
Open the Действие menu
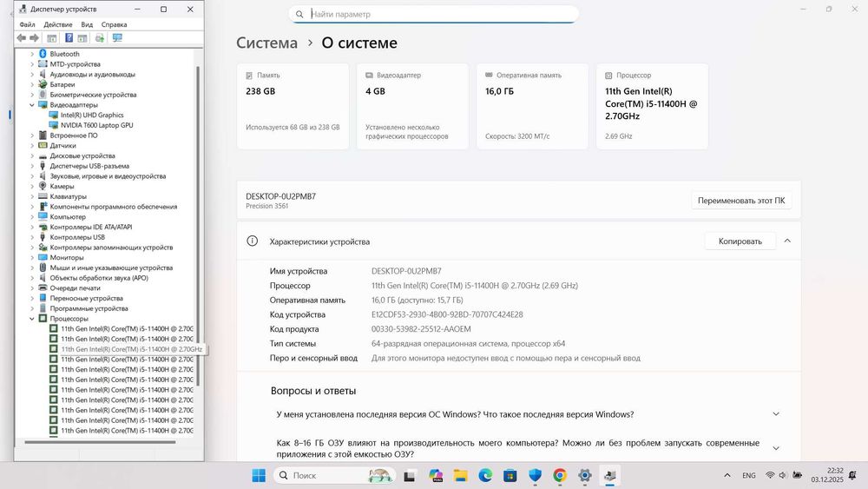tap(58, 24)
